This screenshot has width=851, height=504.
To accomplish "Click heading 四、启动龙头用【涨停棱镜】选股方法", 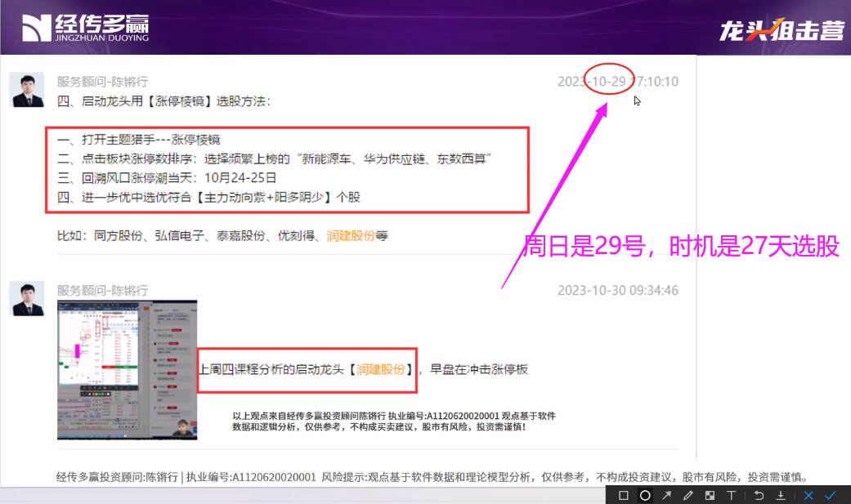I will pos(163,101).
